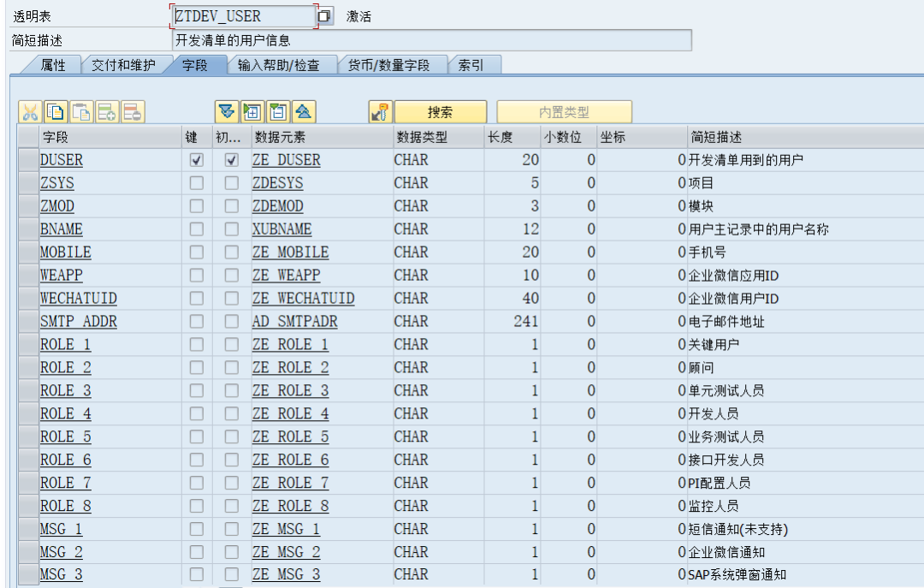Image resolution: width=924 pixels, height=588 pixels.
Task: Click the 数据类型 column header
Action: tap(438, 137)
